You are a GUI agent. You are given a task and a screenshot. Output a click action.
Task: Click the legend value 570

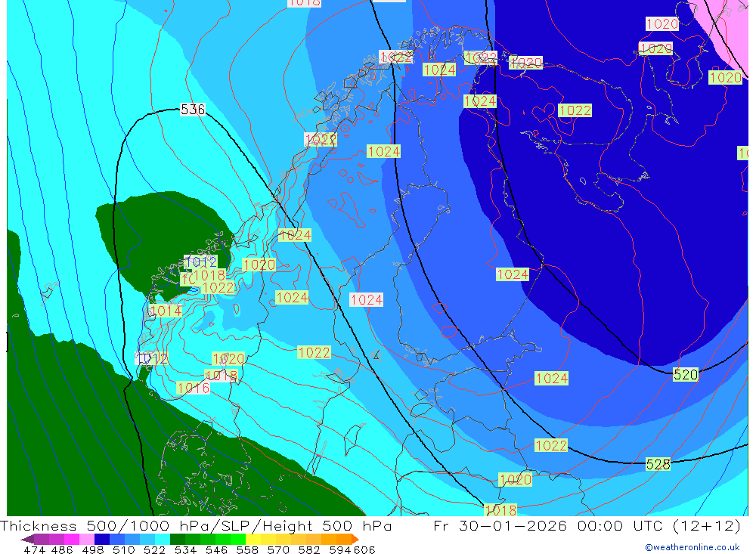coord(278,549)
